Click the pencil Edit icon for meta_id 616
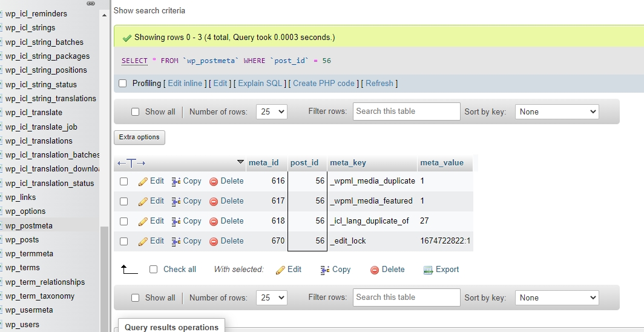Image resolution: width=644 pixels, height=332 pixels. coord(143,181)
